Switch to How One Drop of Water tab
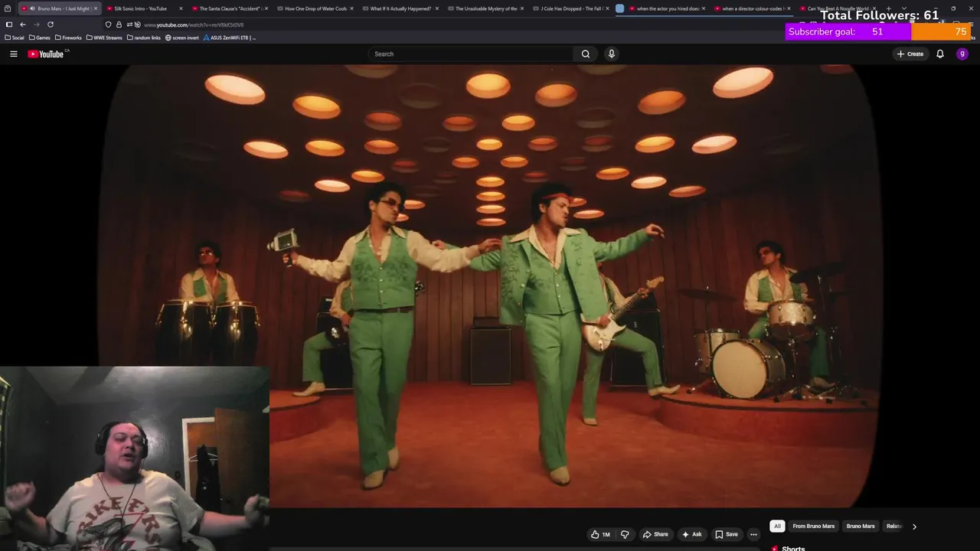This screenshot has width=980, height=551. point(315,8)
